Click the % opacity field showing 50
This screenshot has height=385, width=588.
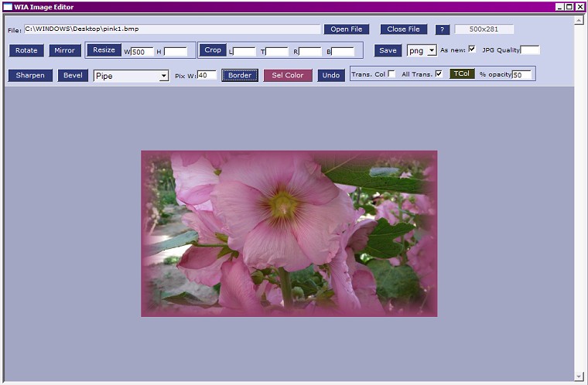pyautogui.click(x=521, y=74)
